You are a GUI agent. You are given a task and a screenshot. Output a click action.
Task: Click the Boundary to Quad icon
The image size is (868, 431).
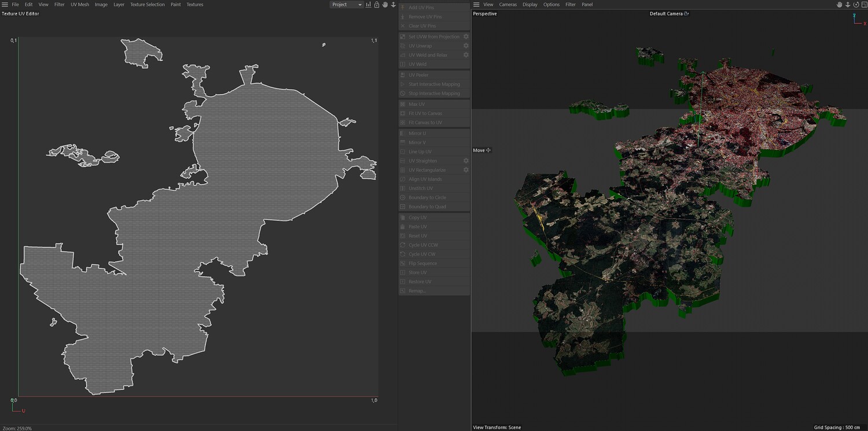403,207
